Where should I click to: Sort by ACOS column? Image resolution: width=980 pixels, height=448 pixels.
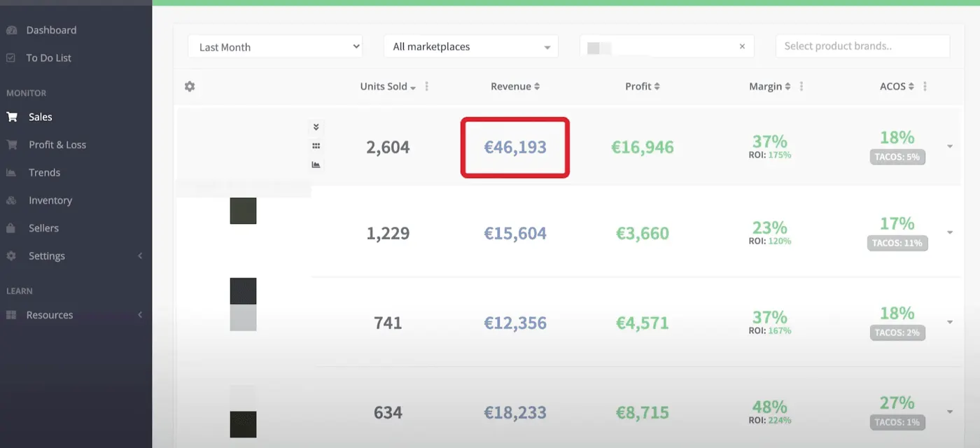[x=897, y=87]
